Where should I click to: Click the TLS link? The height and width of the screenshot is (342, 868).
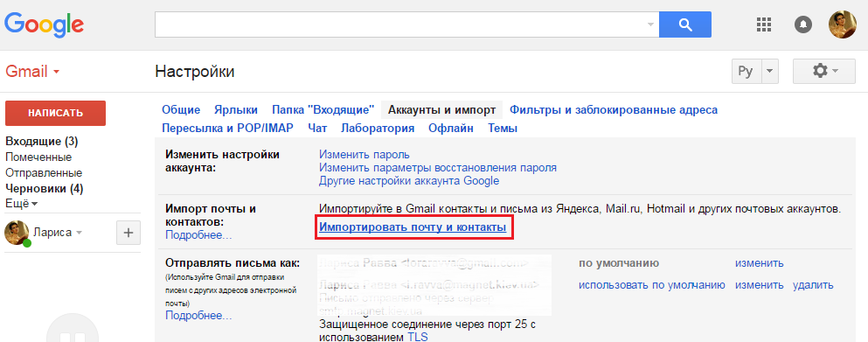(418, 337)
